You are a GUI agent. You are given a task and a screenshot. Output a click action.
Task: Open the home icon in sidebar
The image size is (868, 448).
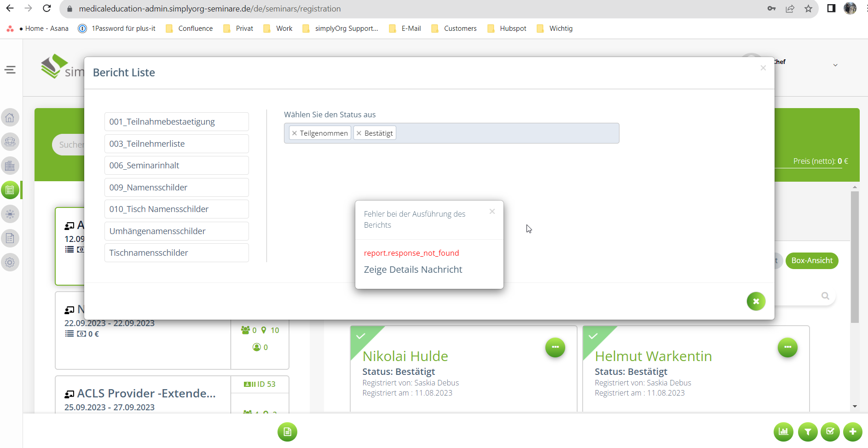tap(10, 118)
